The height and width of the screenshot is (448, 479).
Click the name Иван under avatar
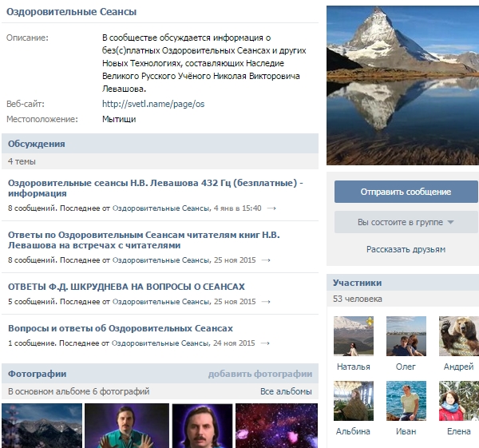(406, 431)
